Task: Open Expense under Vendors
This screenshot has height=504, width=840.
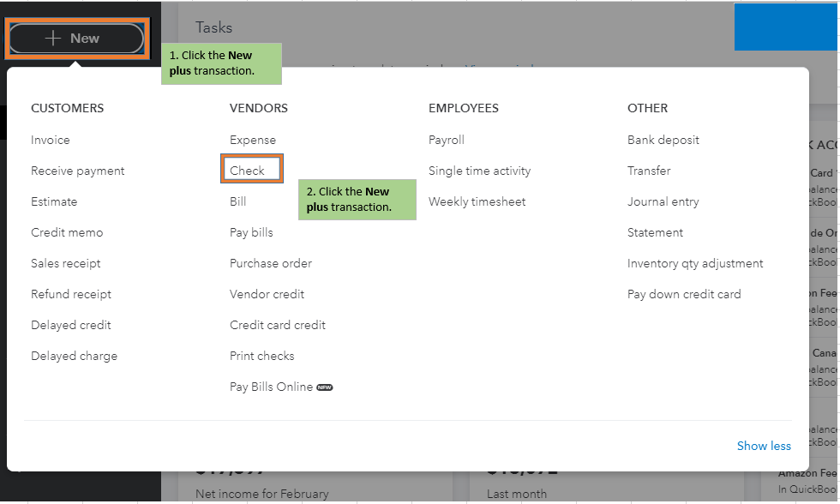Action: [253, 140]
